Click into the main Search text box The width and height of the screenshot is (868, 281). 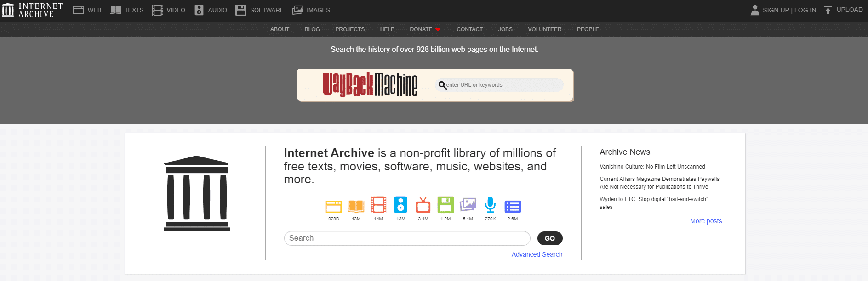[x=407, y=238]
